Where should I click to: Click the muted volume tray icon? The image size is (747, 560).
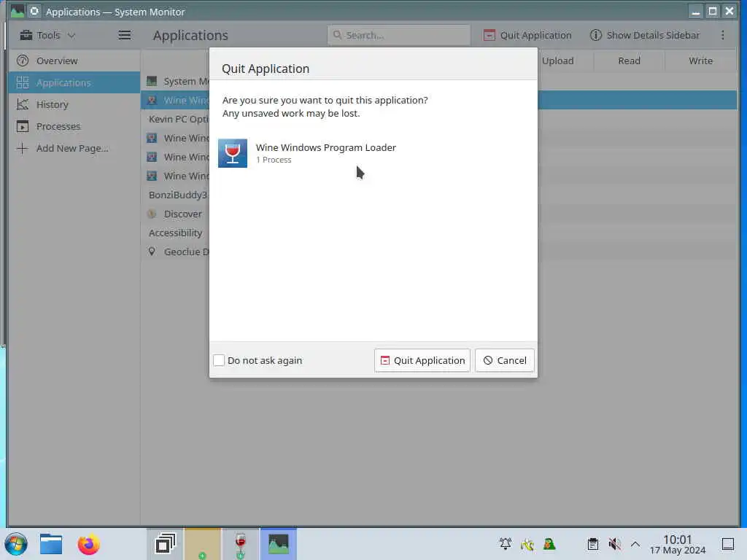[614, 544]
